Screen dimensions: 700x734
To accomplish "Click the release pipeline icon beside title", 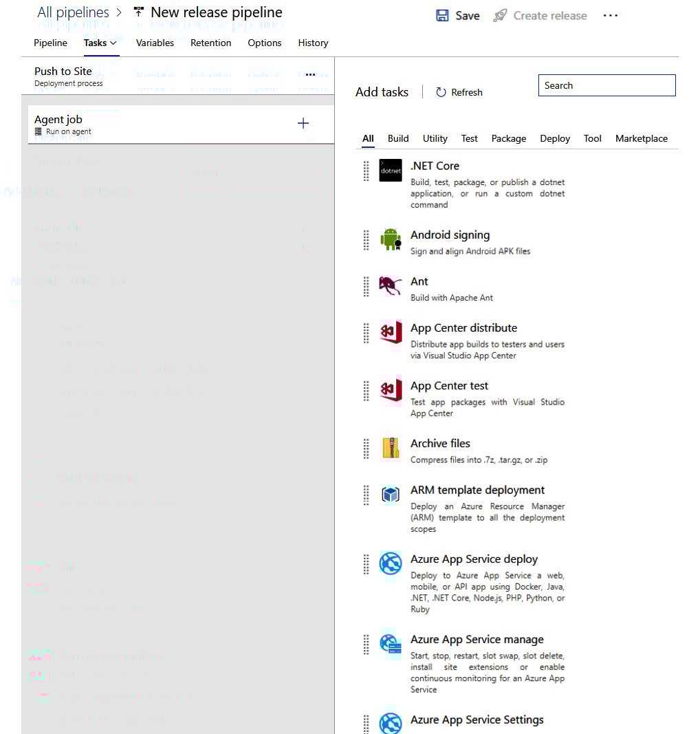I will (138, 11).
